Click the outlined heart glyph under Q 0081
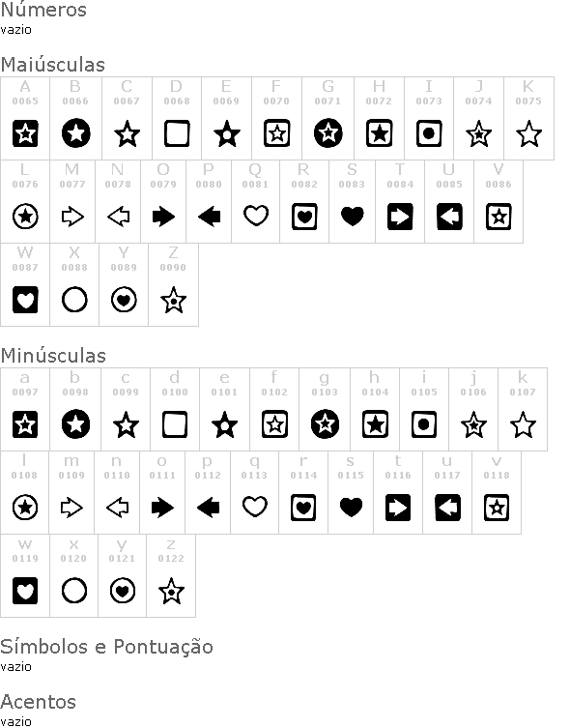The width and height of the screenshot is (570, 728). click(256, 216)
